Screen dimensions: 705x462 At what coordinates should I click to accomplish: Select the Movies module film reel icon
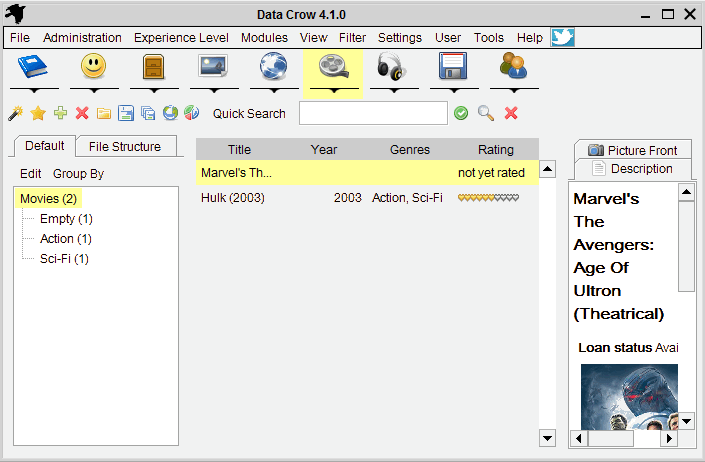coord(334,66)
